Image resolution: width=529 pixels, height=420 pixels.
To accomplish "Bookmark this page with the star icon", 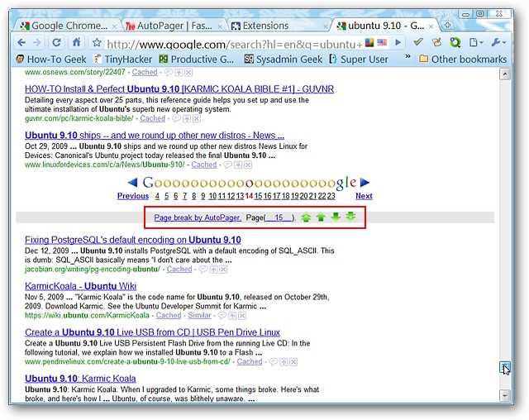I will click(x=97, y=42).
